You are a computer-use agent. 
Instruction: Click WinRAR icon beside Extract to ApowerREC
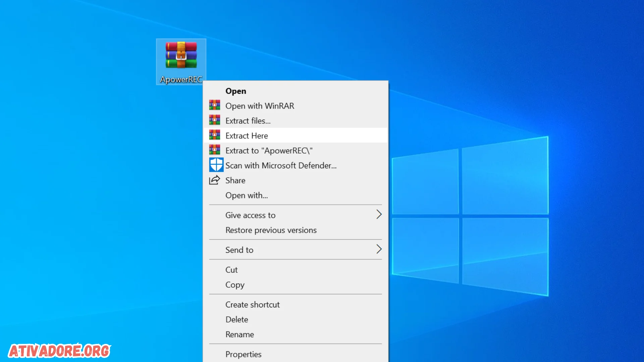click(215, 150)
